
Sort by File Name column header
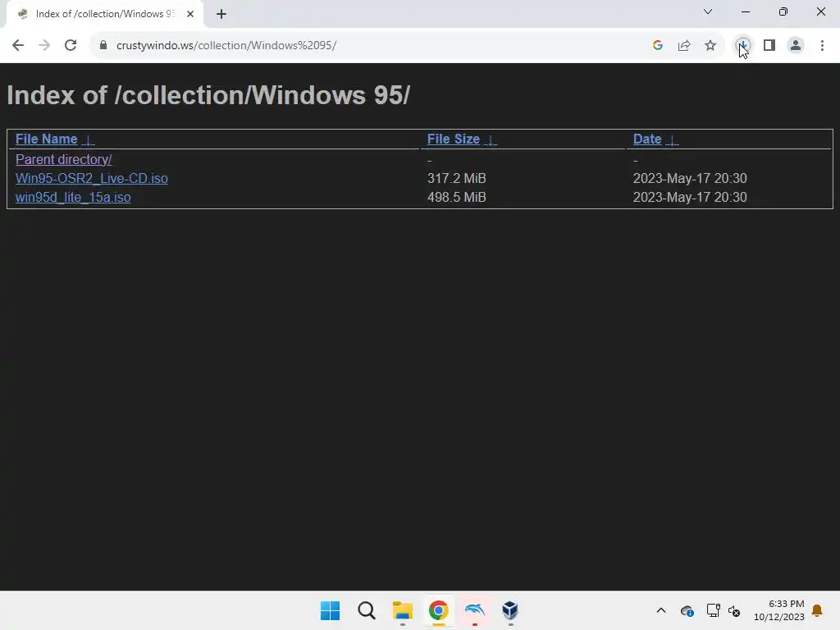[x=47, y=139]
